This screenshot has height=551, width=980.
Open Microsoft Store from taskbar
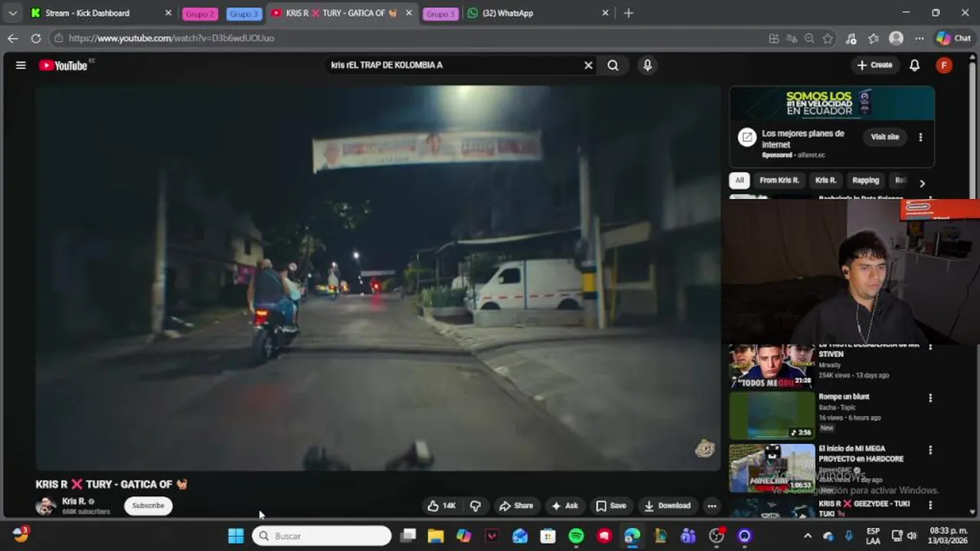547,536
